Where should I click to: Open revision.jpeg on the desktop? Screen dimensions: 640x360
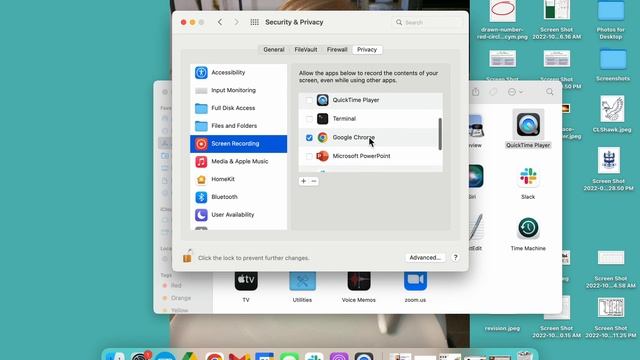(502, 328)
